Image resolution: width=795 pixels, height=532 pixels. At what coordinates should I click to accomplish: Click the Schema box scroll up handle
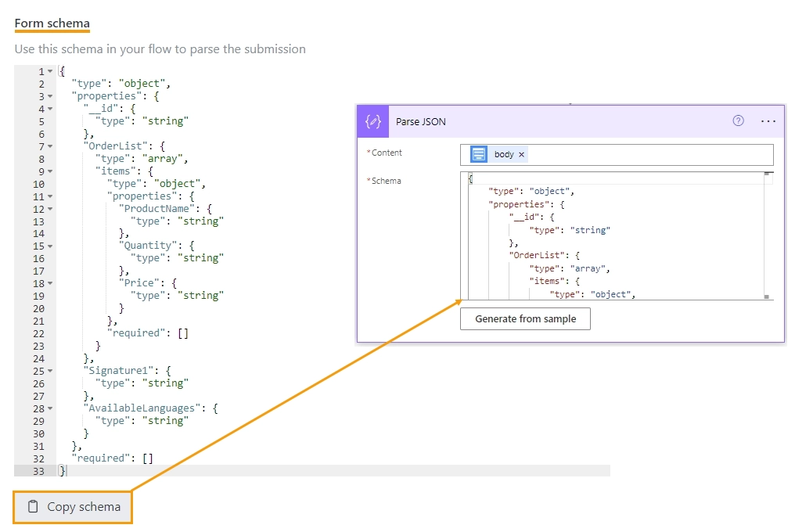(x=768, y=174)
